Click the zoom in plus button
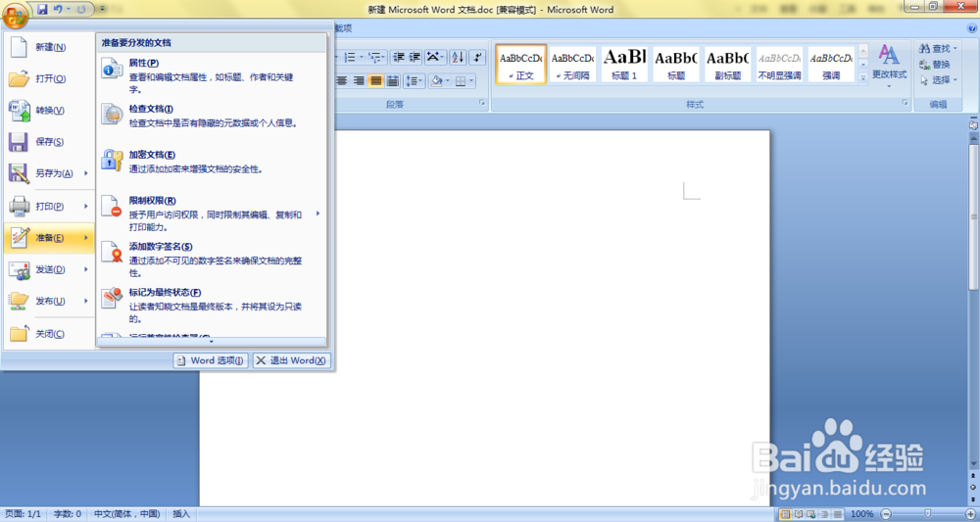This screenshot has width=980, height=522. pos(969,514)
